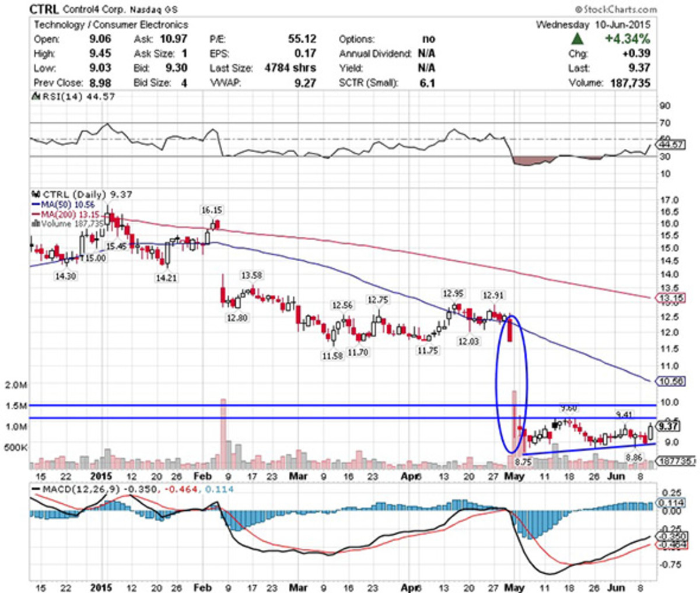Click the '8.75' price low label
This screenshot has width=700, height=593.
click(x=523, y=461)
